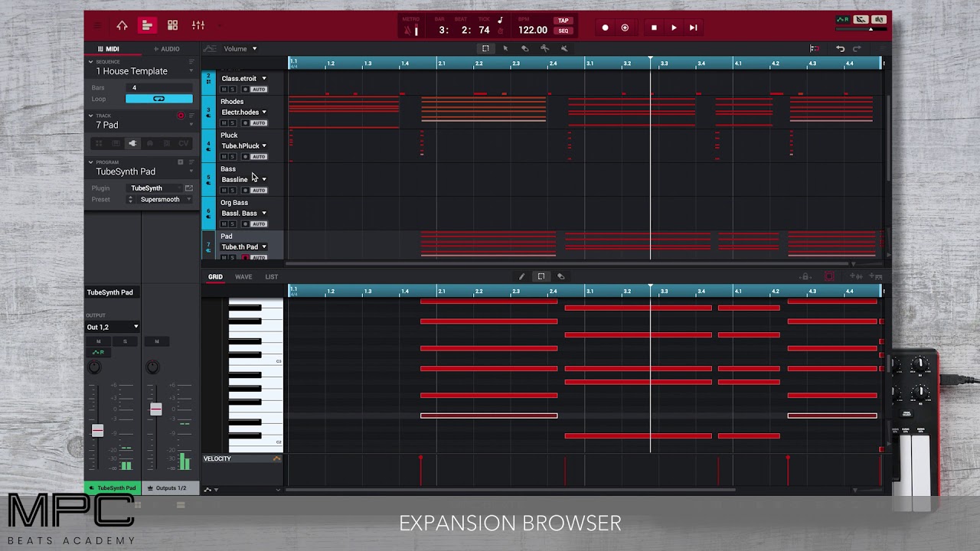The image size is (980, 551).
Task: Switch to the AUDIO tab
Action: (166, 49)
